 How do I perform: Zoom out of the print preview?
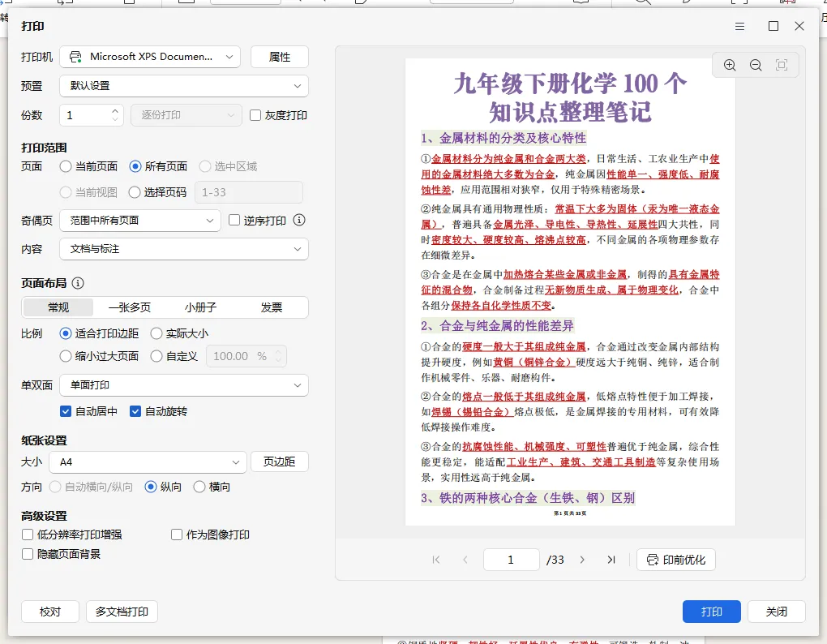point(756,65)
